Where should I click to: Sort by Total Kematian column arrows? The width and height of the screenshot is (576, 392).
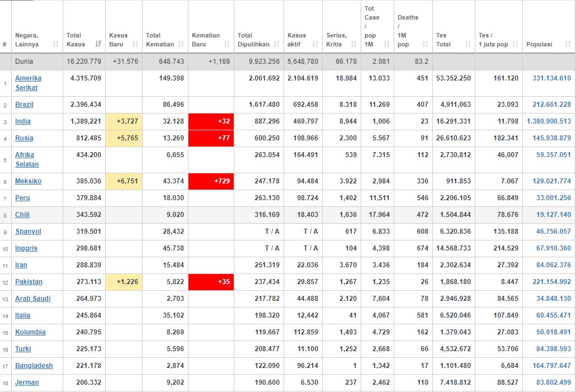pyautogui.click(x=181, y=44)
